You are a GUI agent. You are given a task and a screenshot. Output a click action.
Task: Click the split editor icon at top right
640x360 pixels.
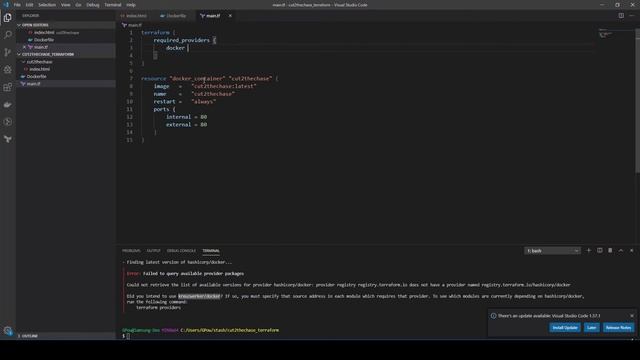[x=621, y=16]
